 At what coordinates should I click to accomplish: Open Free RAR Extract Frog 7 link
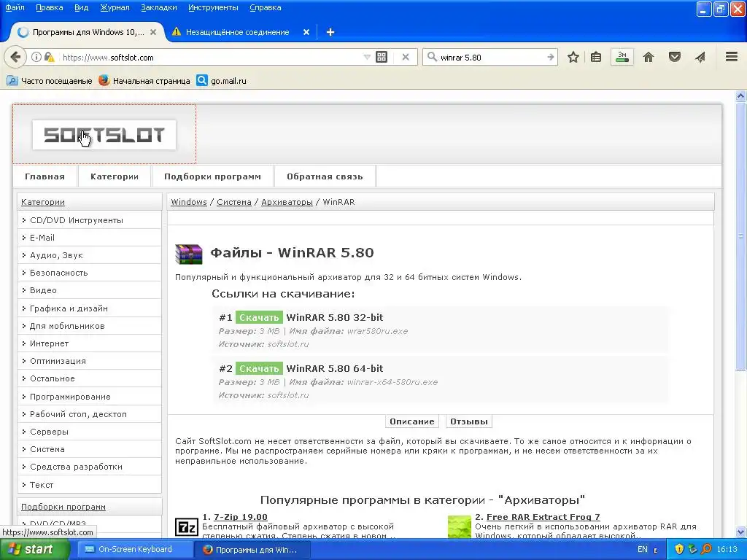click(543, 517)
